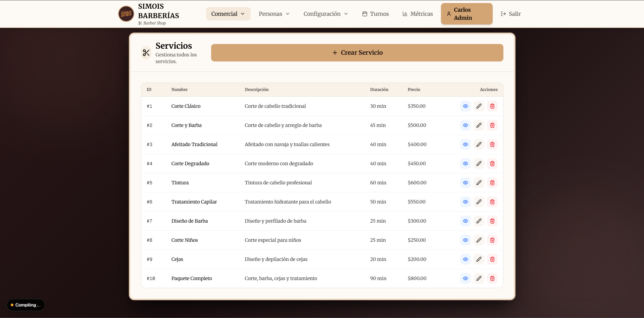Viewport: 644px width, 318px height.
Task: Click the "45 min" duration cell
Action: point(378,125)
